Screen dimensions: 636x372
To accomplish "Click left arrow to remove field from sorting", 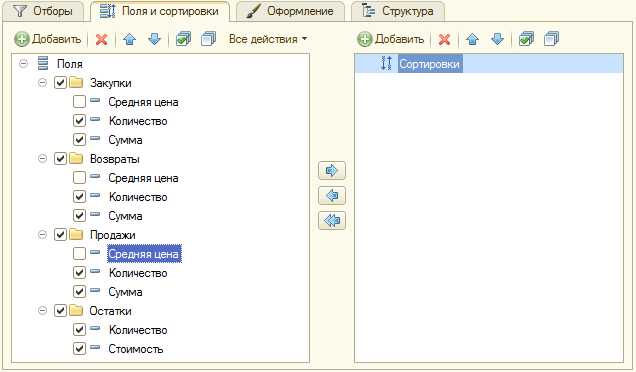I will pyautogui.click(x=332, y=196).
